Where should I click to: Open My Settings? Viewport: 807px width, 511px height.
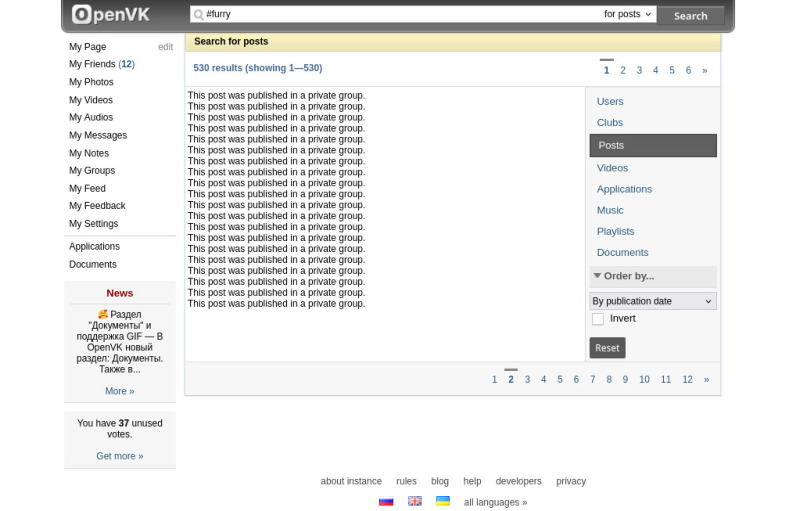(93, 224)
